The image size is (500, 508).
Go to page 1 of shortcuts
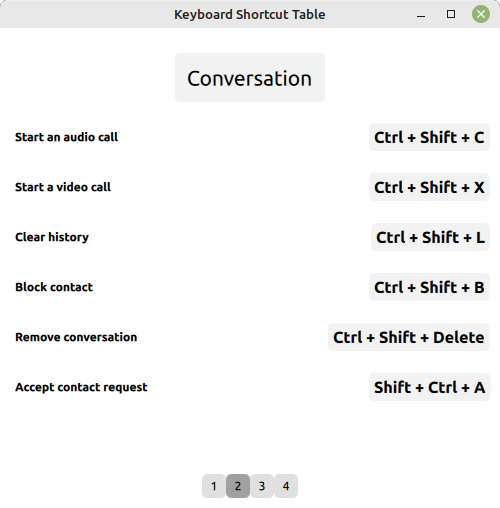point(214,486)
